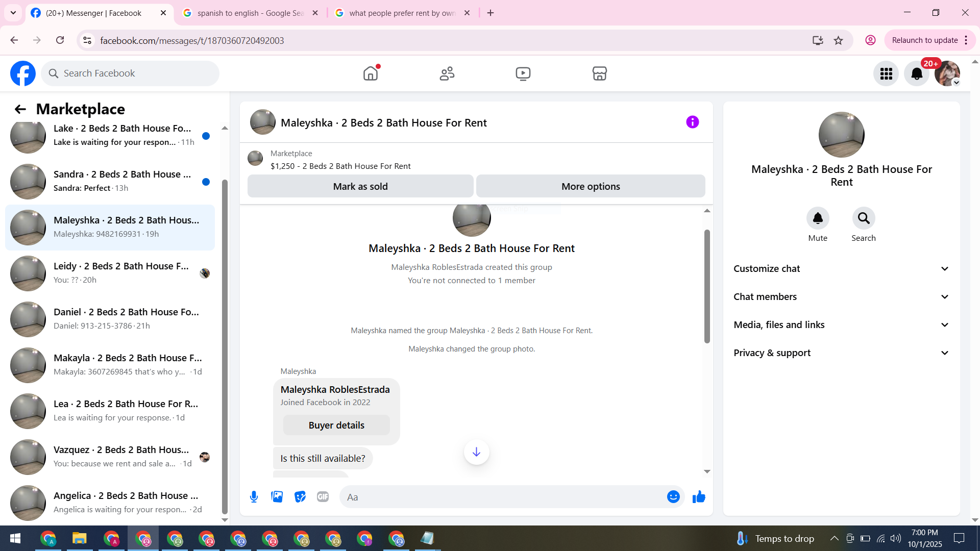Open the Friends icon in top navigation
This screenshot has height=551, width=980.
(447, 73)
